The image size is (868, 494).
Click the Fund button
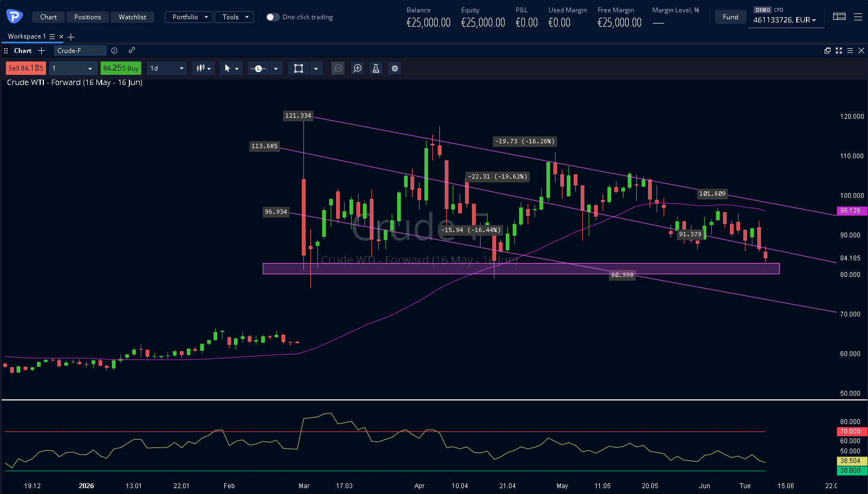pyautogui.click(x=730, y=17)
